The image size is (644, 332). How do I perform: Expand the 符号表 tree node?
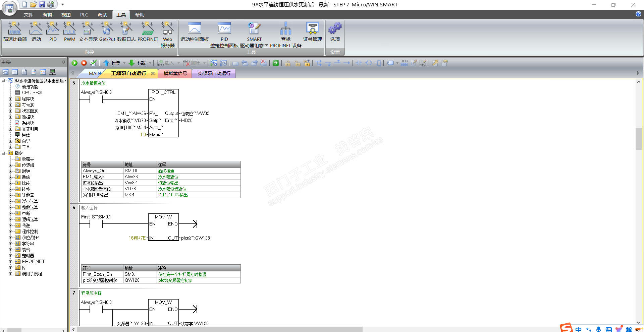[x=10, y=105]
